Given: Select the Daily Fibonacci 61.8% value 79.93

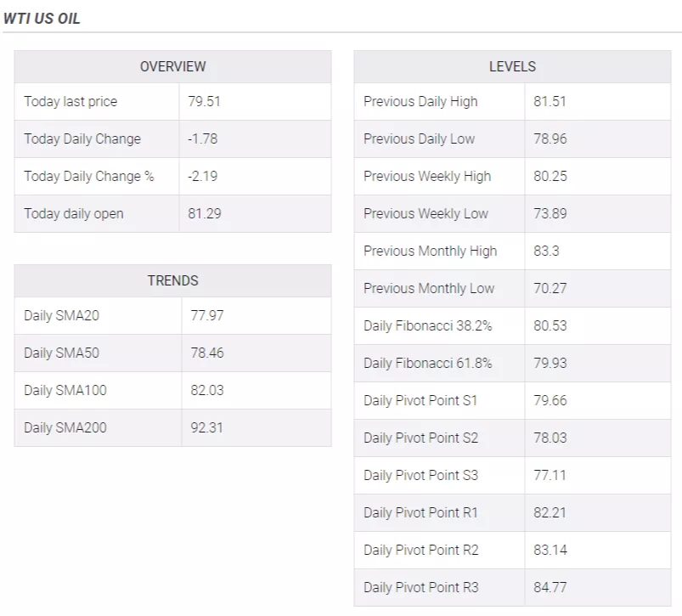Looking at the screenshot, I should pos(550,363).
